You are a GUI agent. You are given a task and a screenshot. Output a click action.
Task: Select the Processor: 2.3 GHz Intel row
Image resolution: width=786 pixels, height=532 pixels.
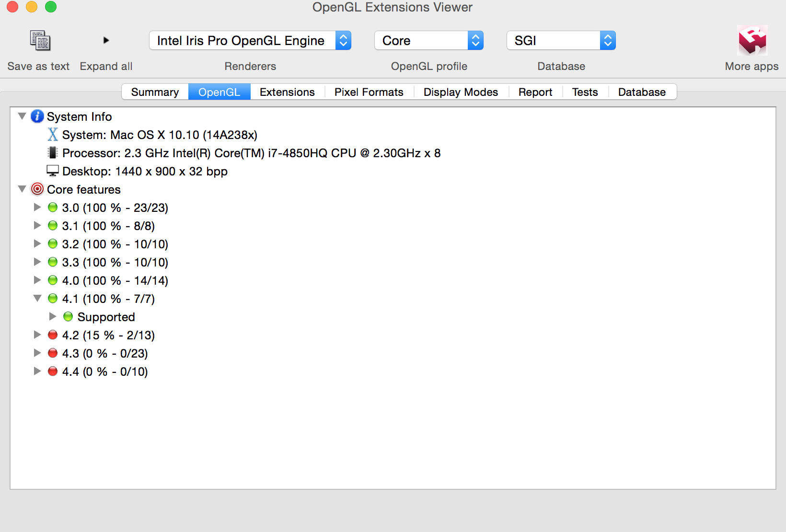[252, 153]
